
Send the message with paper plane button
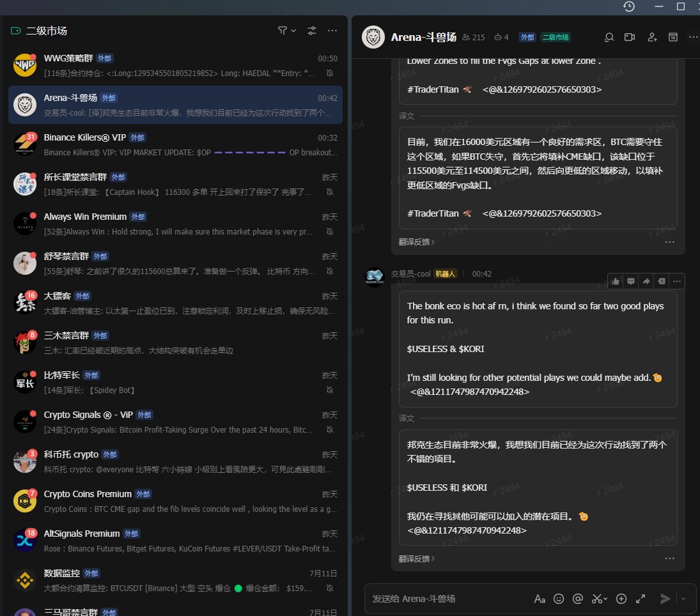tap(665, 599)
